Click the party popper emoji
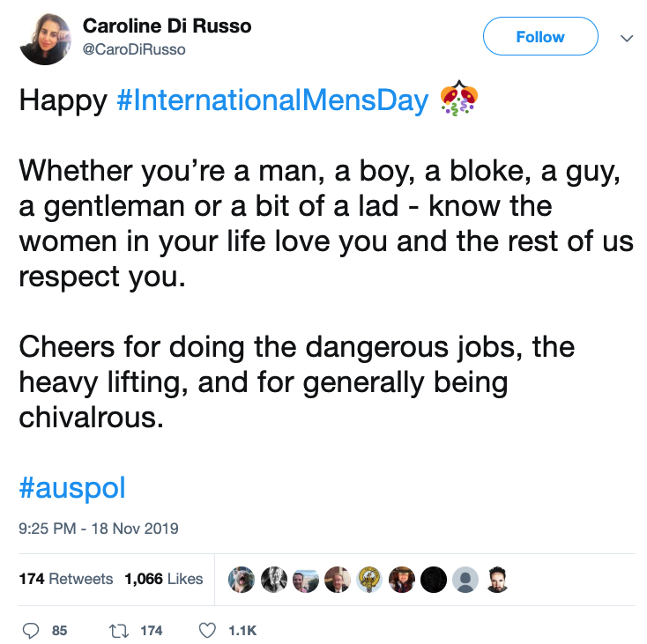This screenshot has height=644, width=647. (458, 100)
